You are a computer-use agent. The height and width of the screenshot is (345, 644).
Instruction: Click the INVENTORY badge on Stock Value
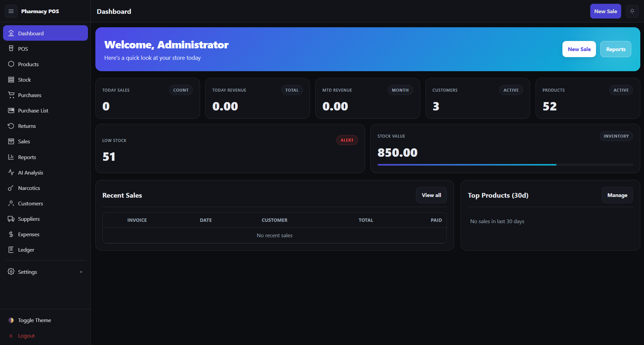(x=616, y=136)
